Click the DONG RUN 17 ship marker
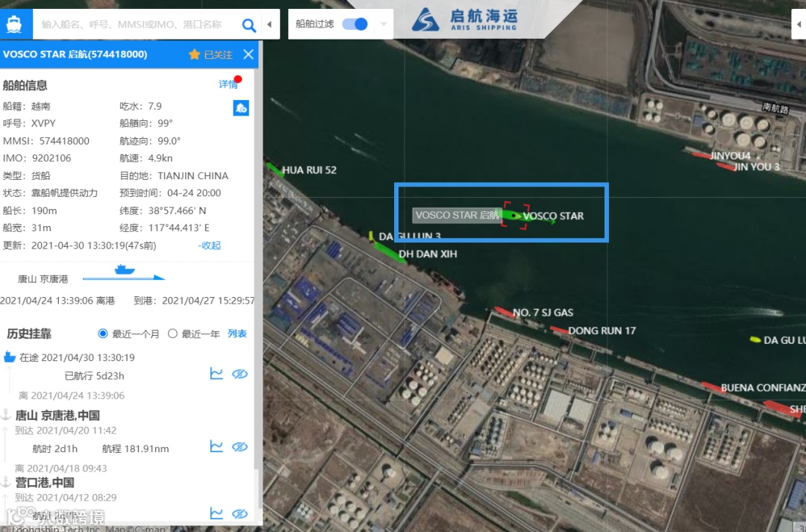 click(559, 330)
